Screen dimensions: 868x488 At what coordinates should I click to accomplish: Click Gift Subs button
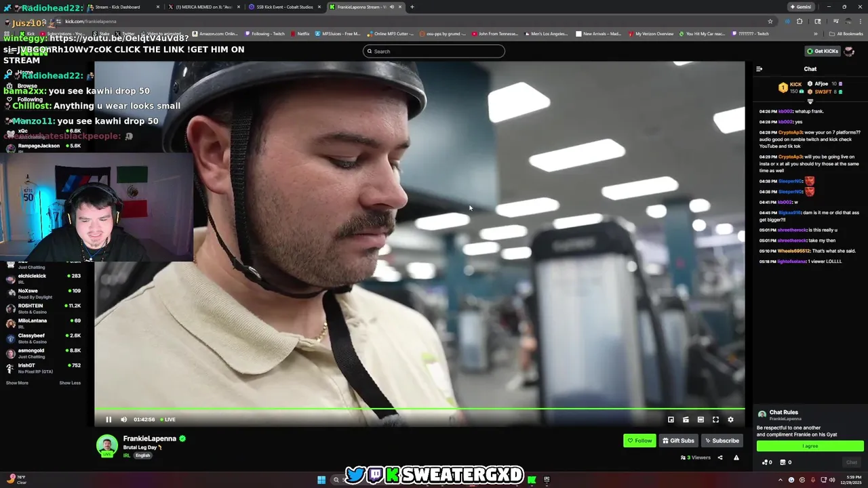click(x=678, y=441)
